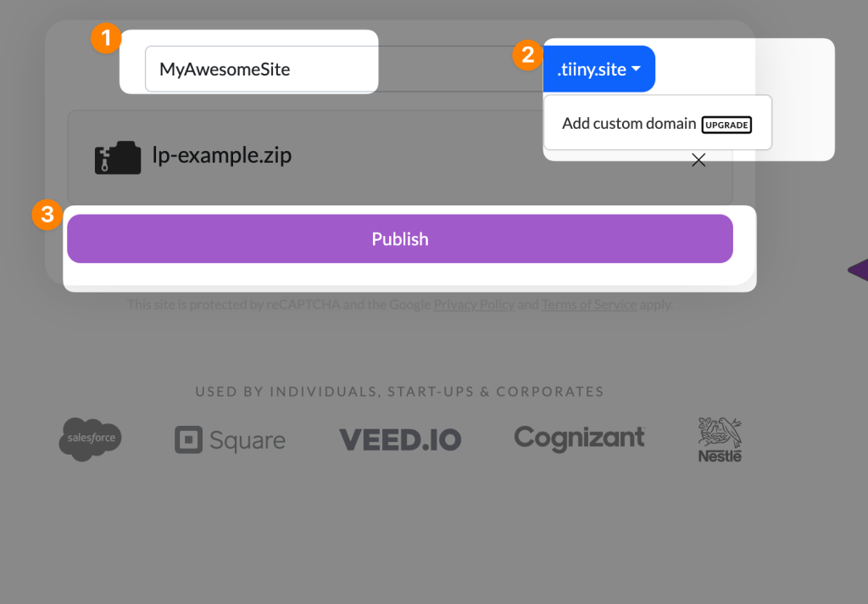868x604 pixels.
Task: Select the Nestlé logo
Action: 719,439
